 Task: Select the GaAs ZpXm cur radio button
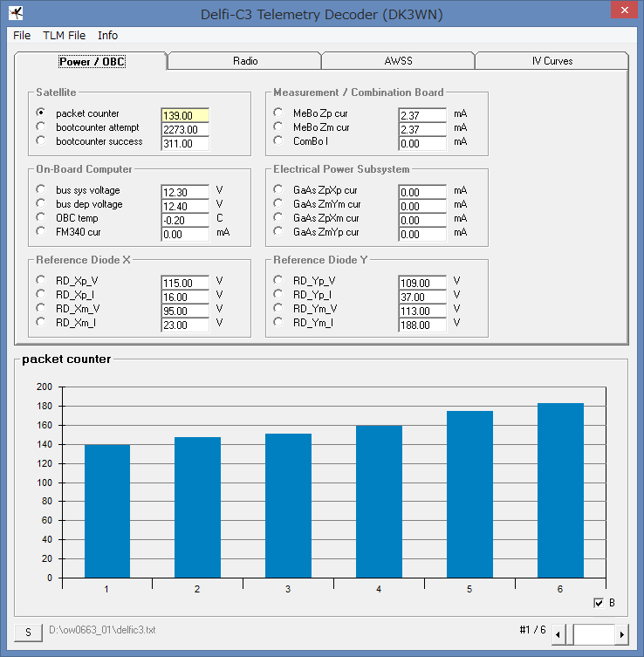click(277, 217)
